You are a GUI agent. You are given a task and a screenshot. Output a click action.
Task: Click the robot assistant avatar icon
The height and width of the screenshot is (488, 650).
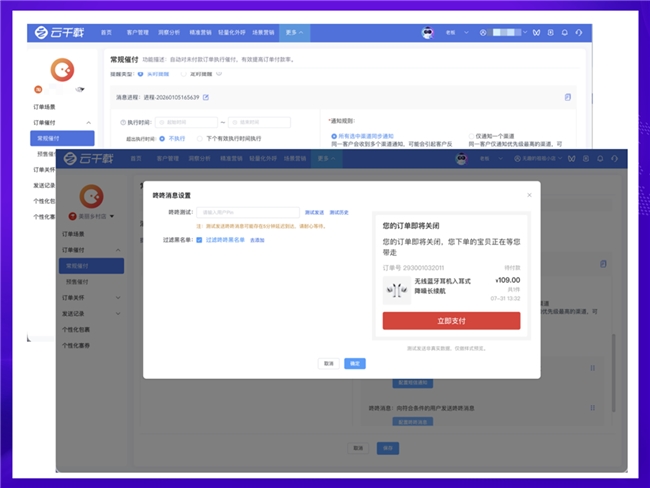tap(428, 32)
